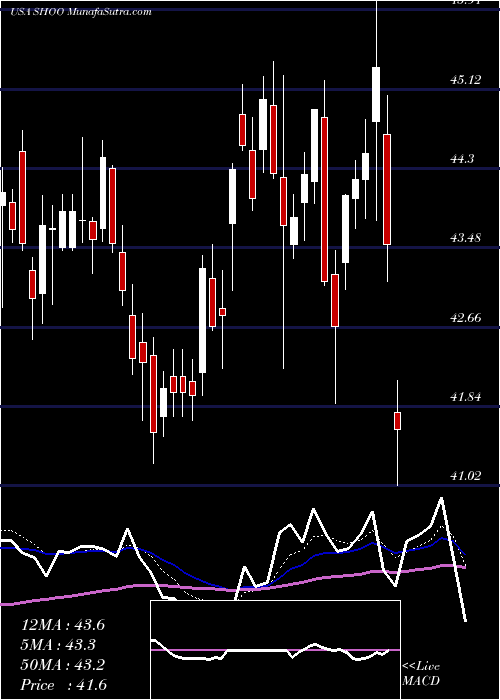Click the 44.3 price axis label
This screenshot has width=500, height=700.
[462, 159]
